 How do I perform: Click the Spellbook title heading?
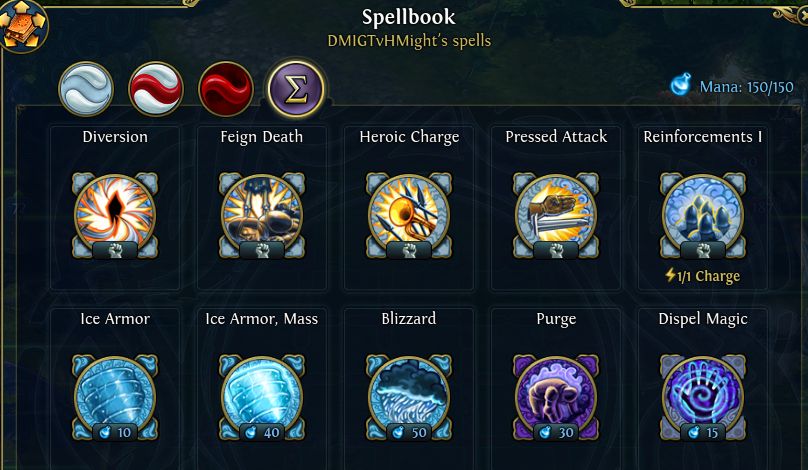409,16
